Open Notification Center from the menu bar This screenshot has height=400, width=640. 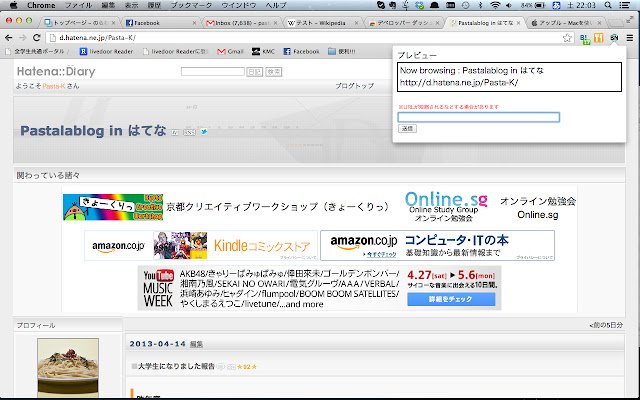click(x=624, y=5)
